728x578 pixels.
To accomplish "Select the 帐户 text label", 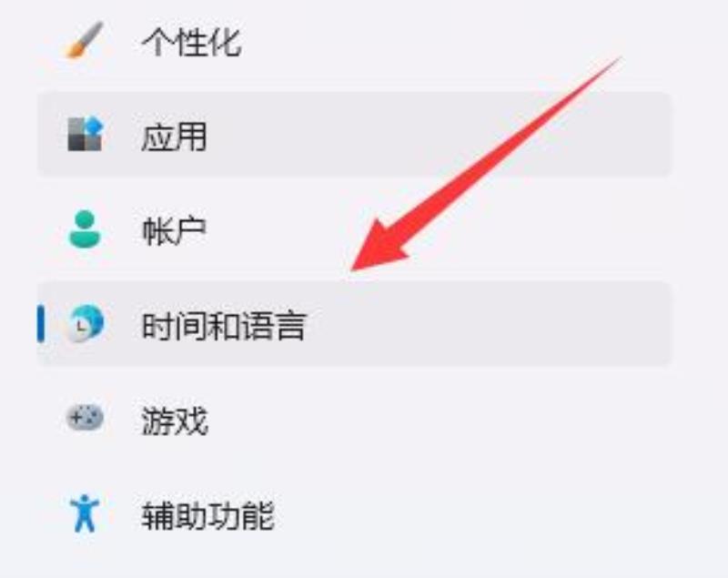I will [x=174, y=230].
